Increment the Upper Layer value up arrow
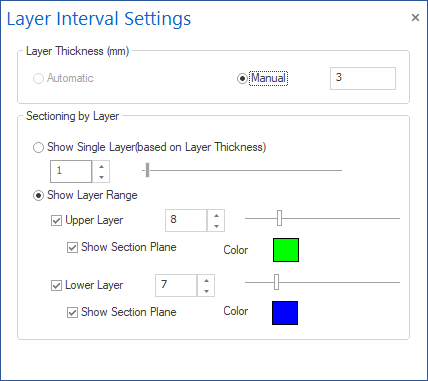The image size is (428, 381). point(216,215)
